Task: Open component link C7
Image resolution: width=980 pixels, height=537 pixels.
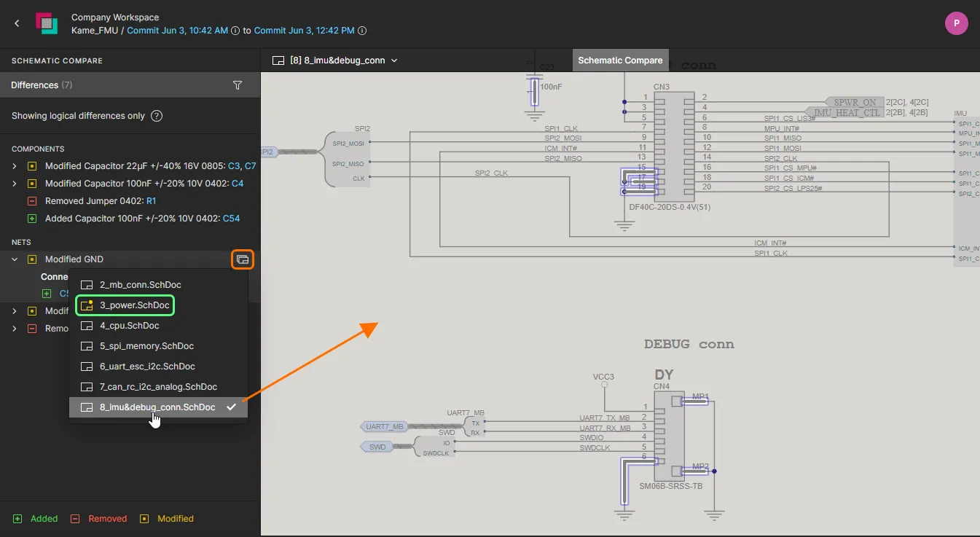Action: [x=250, y=166]
